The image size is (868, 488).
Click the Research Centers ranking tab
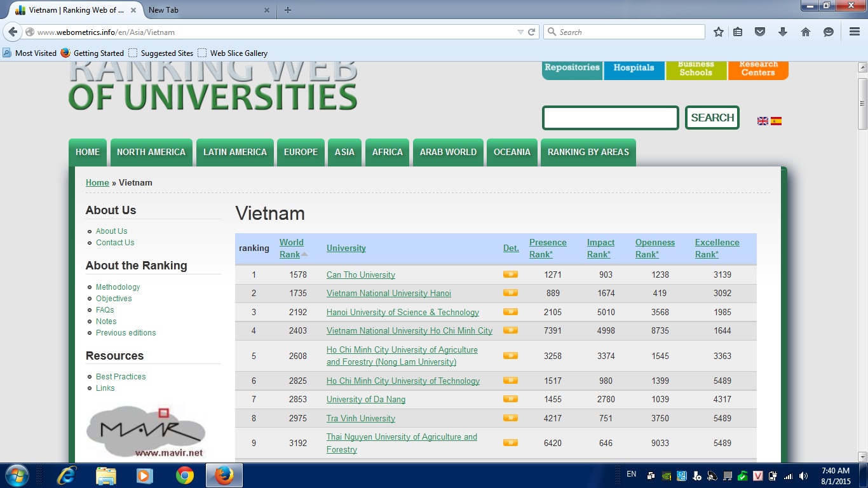pyautogui.click(x=758, y=70)
